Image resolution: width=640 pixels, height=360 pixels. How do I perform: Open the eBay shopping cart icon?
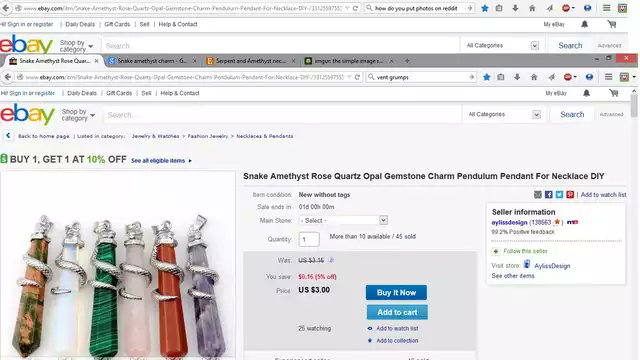click(x=613, y=93)
